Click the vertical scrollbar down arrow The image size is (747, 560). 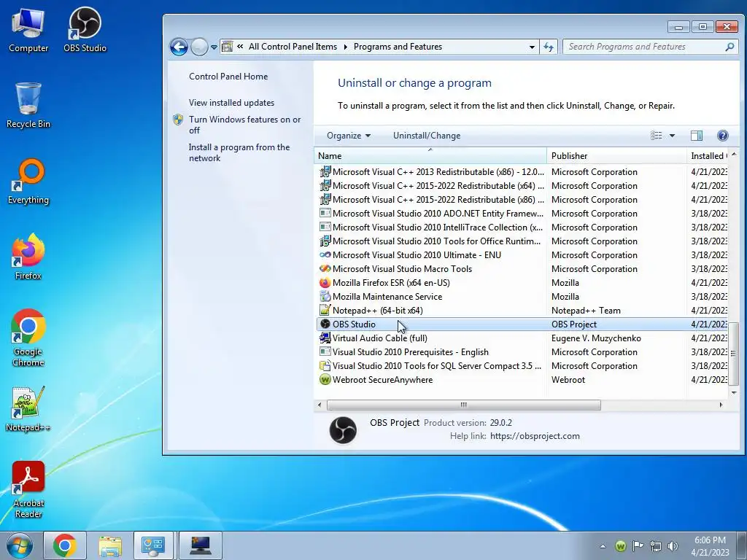734,392
